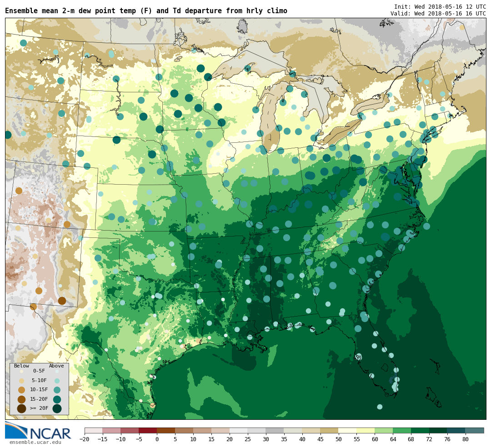This screenshot has width=491, height=448.
Task: Select the 0 to 5 brown color bar swatch
Action: [166, 430]
